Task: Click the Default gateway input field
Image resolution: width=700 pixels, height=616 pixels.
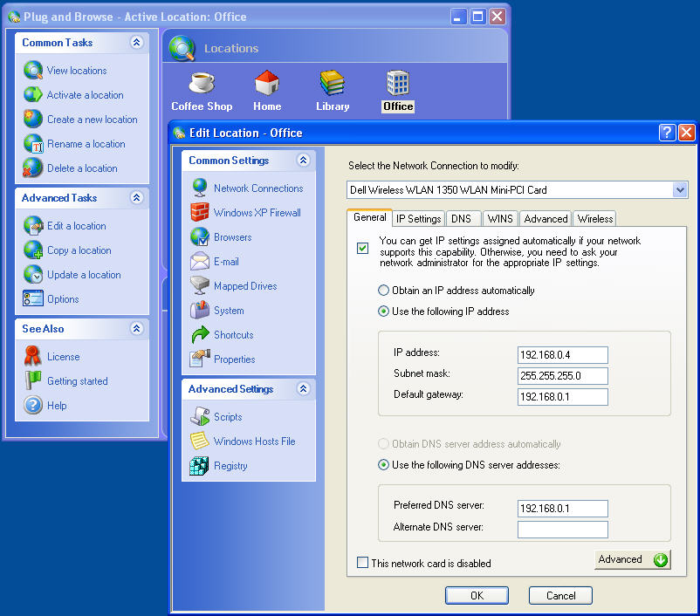Action: tap(562, 397)
